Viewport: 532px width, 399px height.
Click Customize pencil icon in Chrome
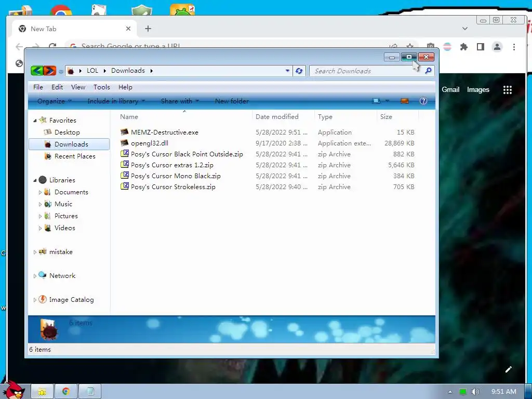508,369
